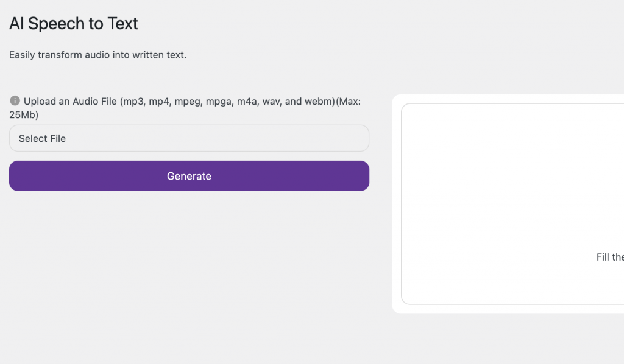Click the '25Mb)' size limit text
624x364 pixels.
point(24,115)
